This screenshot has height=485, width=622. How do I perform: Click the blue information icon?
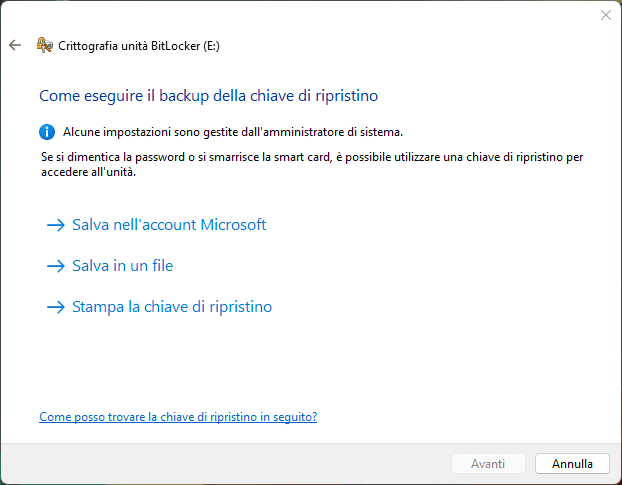coord(47,131)
